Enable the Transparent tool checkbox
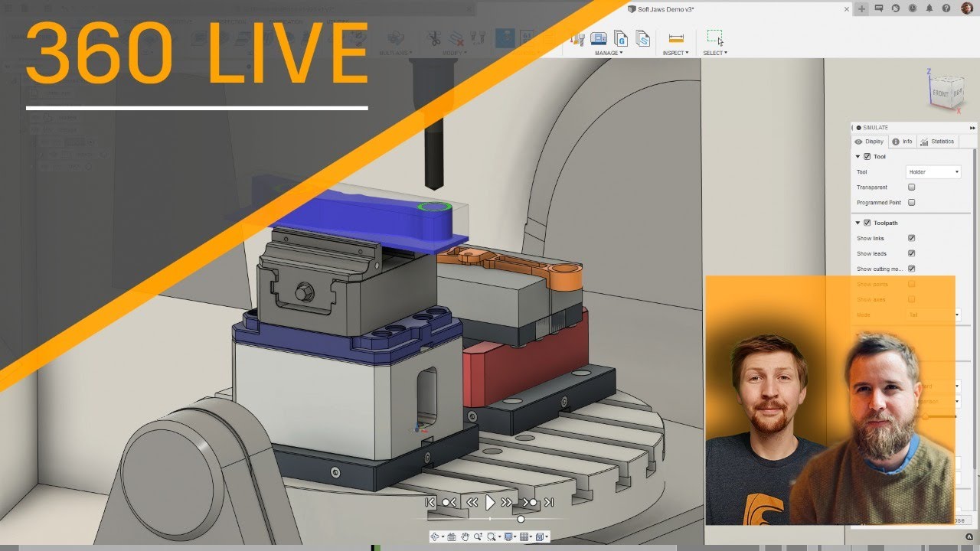Viewport: 980px width, 551px height. point(911,187)
